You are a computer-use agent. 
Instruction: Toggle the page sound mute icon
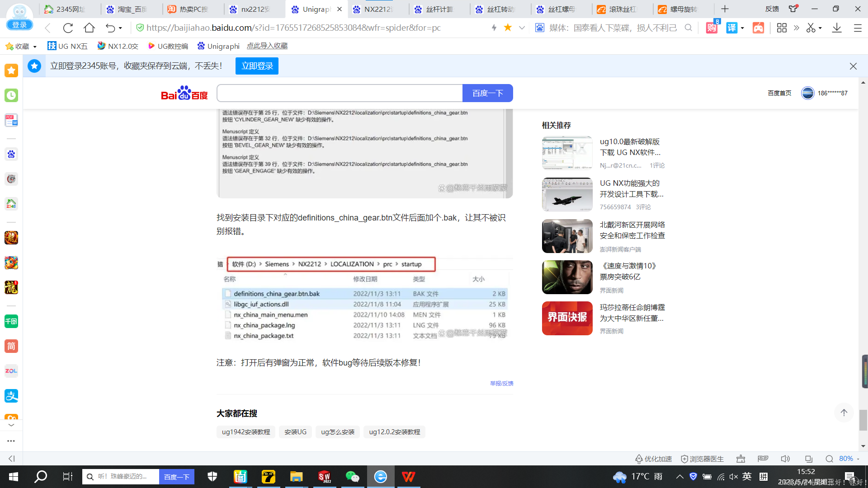click(x=785, y=459)
